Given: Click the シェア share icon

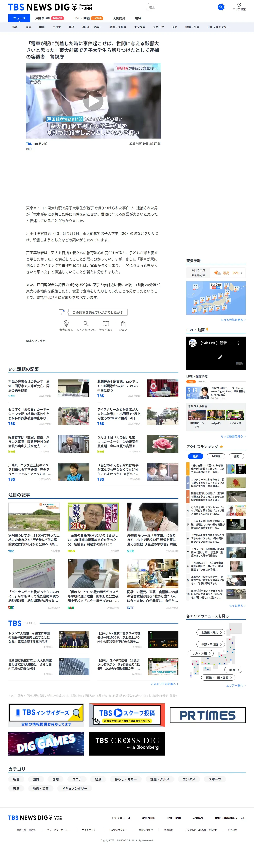Looking at the screenshot, I should click(123, 324).
